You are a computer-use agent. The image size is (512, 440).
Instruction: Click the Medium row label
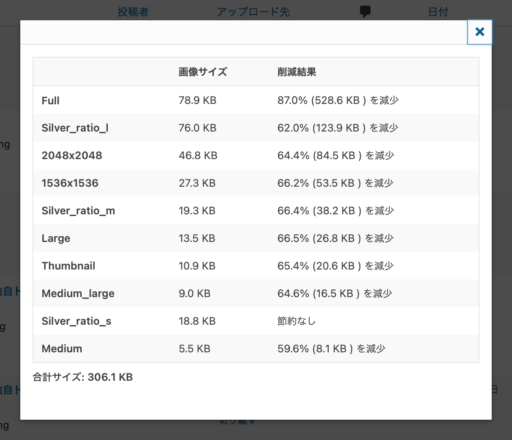62,349
